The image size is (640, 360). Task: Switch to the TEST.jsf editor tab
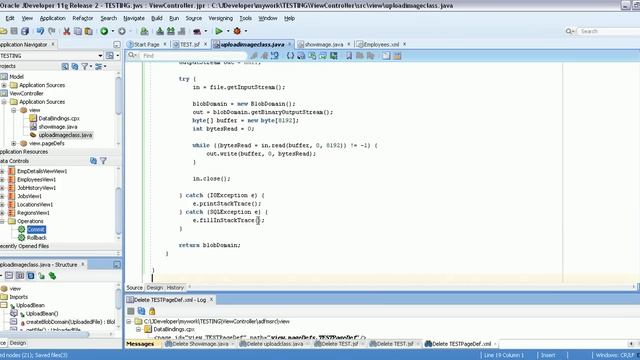[189, 44]
